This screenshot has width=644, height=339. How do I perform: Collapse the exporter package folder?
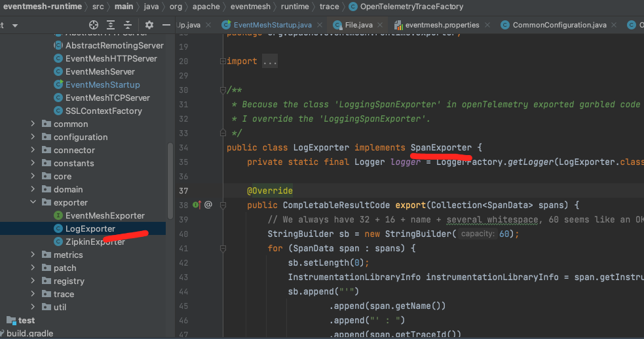(x=33, y=202)
